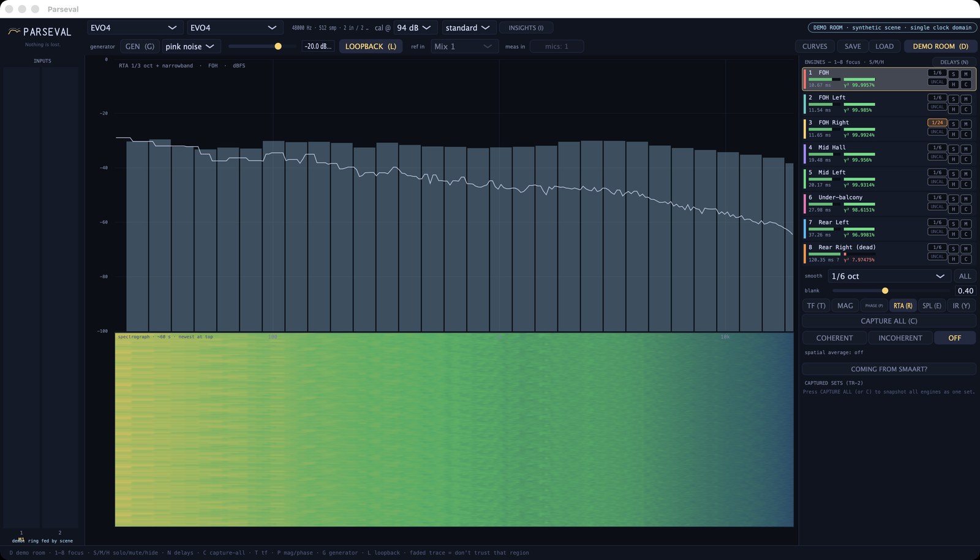
Task: Open the first EVO4 device dropdown
Action: coord(135,28)
